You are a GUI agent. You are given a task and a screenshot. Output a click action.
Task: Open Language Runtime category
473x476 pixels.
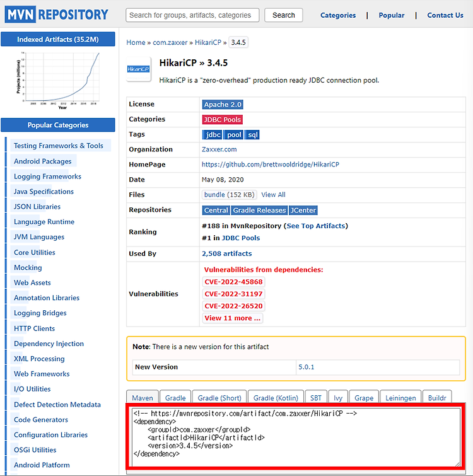point(44,222)
